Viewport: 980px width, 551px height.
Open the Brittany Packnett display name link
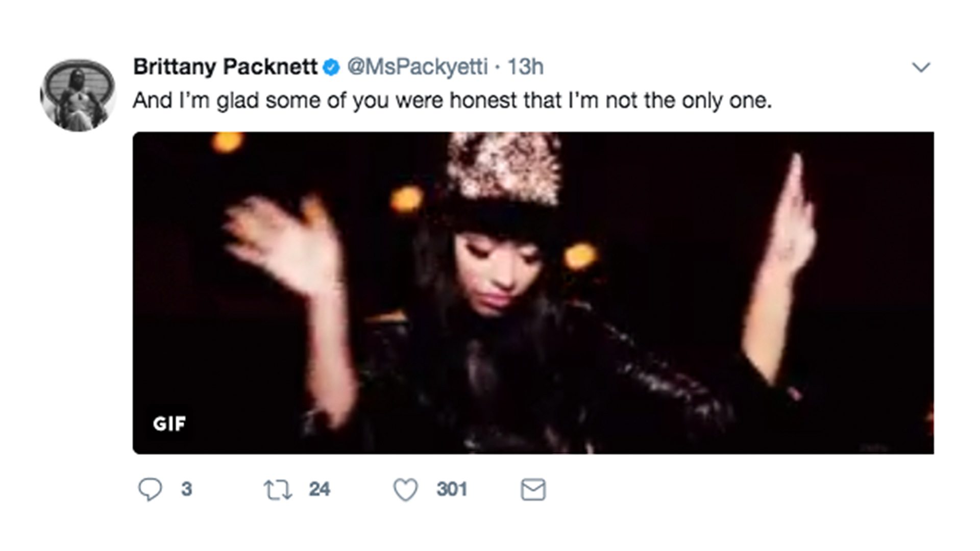225,67
